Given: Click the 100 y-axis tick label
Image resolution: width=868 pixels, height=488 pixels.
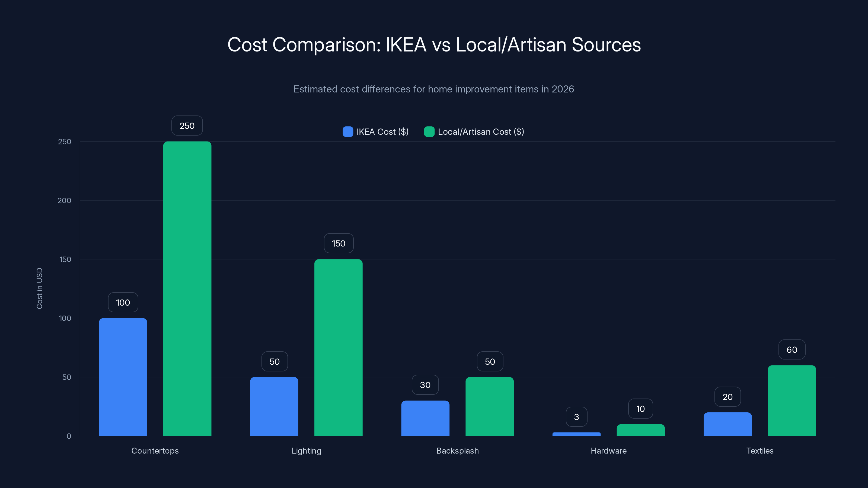Looking at the screenshot, I should pos(65,318).
